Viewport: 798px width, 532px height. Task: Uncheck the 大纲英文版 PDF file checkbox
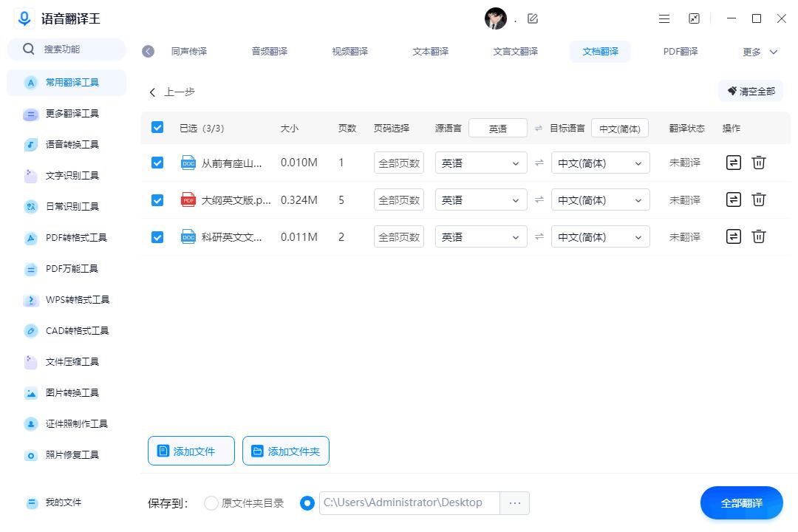tap(157, 199)
